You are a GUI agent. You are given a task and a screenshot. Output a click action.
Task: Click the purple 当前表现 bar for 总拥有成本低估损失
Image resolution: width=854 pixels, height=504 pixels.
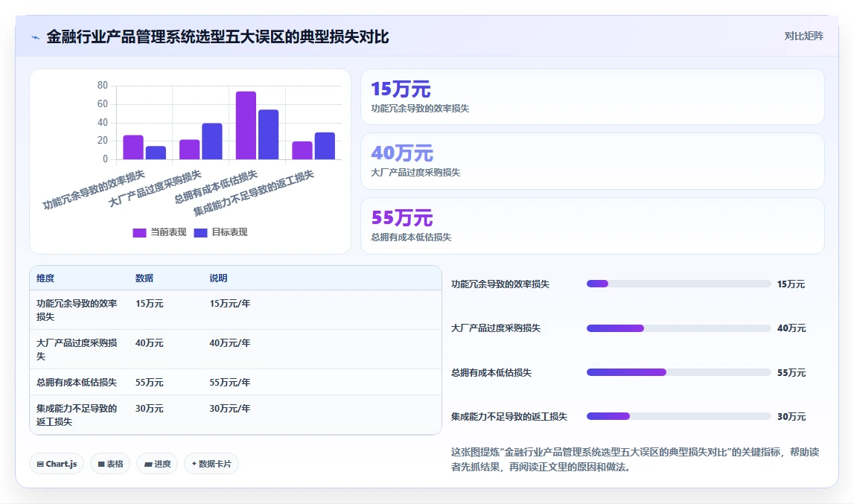(x=246, y=125)
